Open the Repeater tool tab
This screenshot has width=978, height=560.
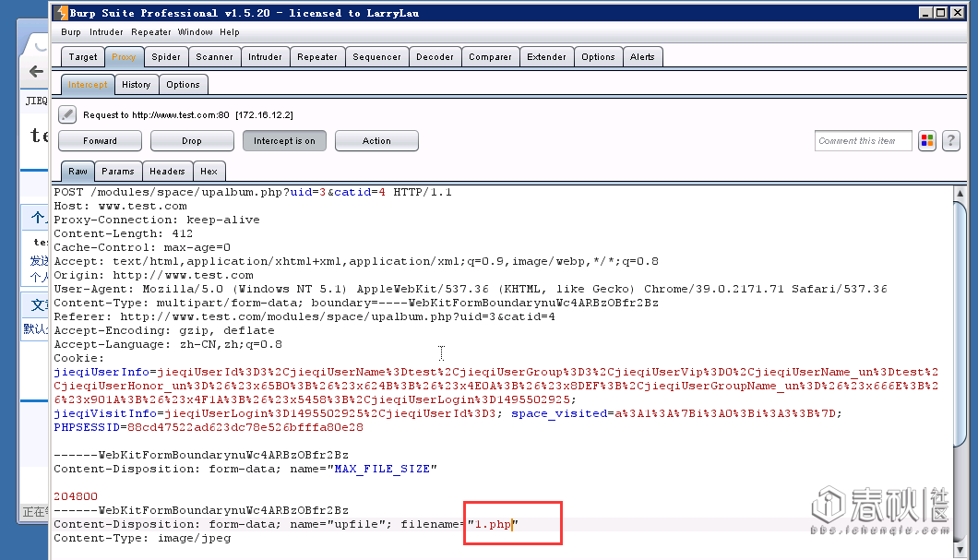[x=316, y=57]
